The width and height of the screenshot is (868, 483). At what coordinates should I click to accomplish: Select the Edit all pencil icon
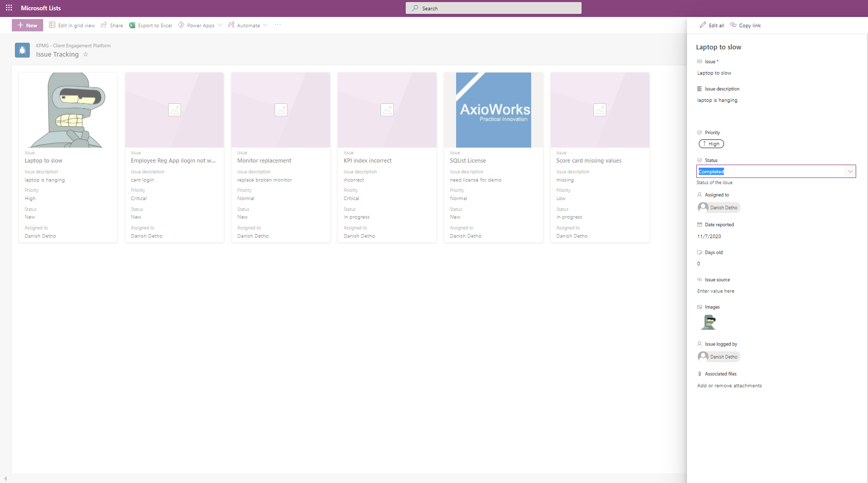click(x=702, y=25)
